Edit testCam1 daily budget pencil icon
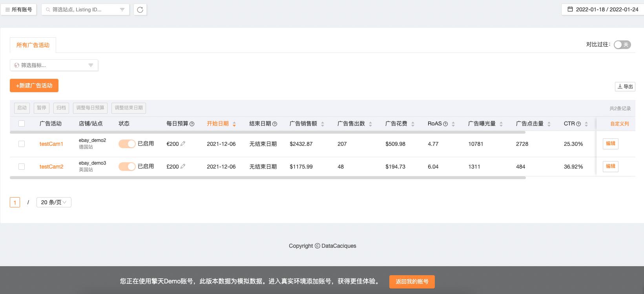This screenshot has width=644, height=294. [x=183, y=143]
